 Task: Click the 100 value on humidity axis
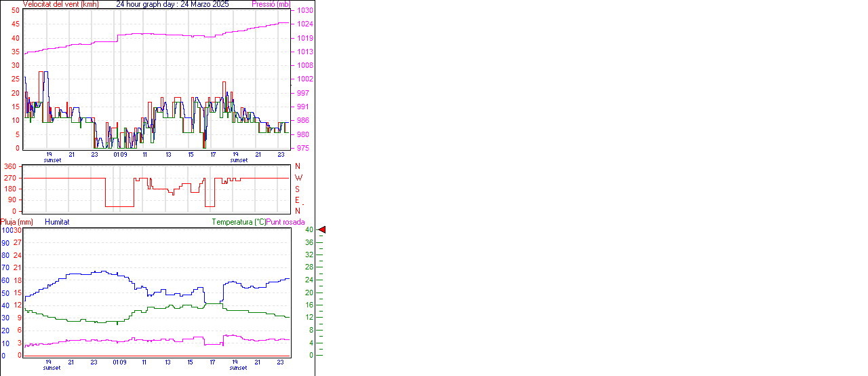coord(7,230)
